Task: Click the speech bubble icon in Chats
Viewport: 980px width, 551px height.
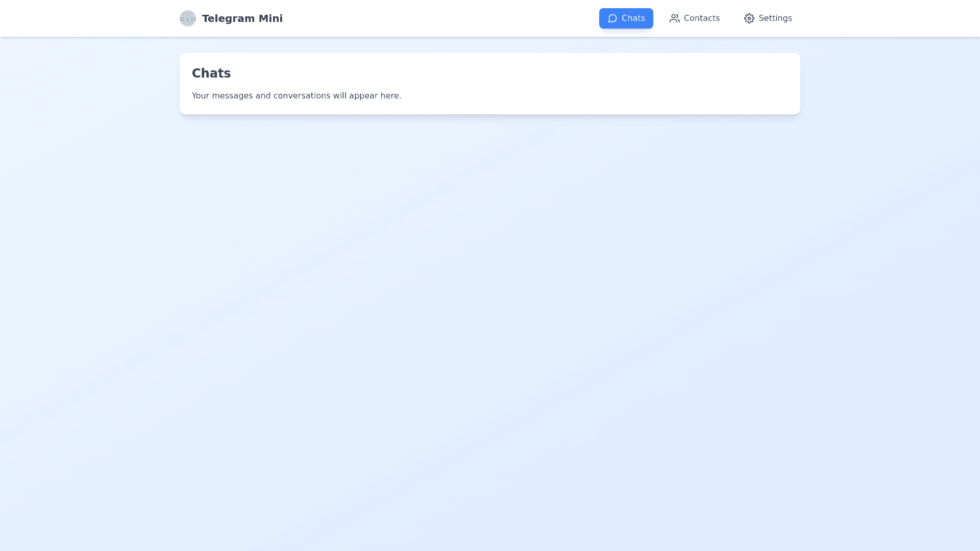Action: [x=612, y=18]
